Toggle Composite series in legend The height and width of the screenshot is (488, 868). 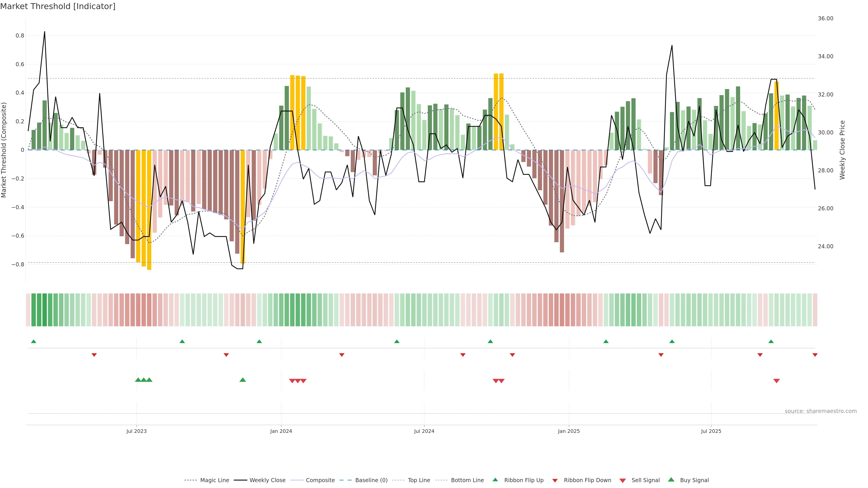point(320,480)
